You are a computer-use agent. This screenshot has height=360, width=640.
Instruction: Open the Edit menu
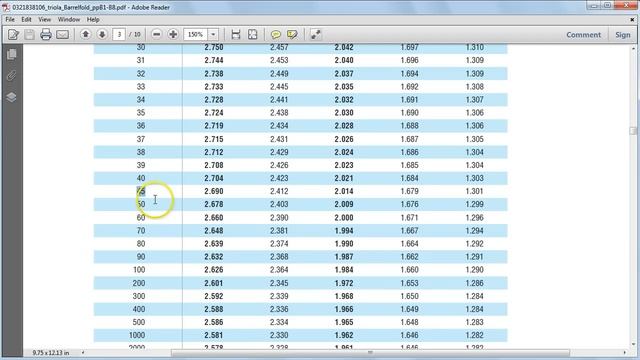pyautogui.click(x=26, y=20)
